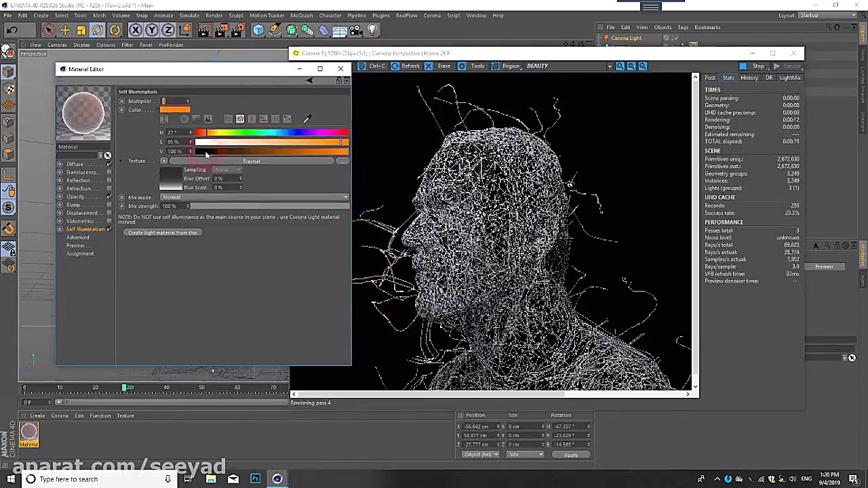This screenshot has height=488, width=868.
Task: Pick color with the eyedropper tool
Action: tap(307, 119)
